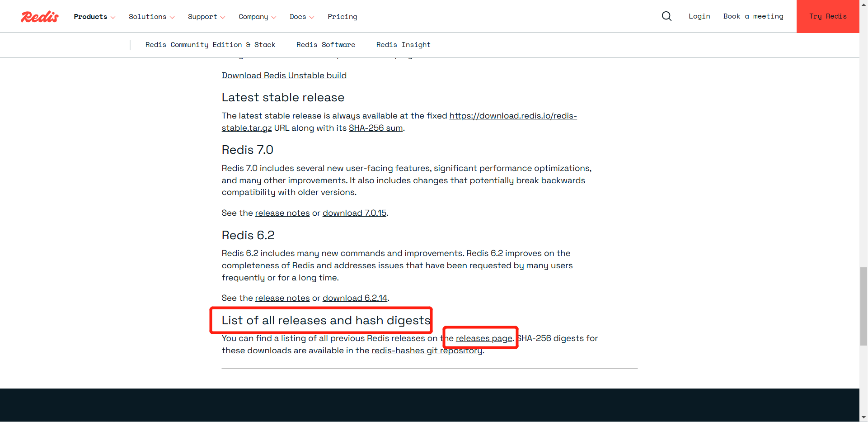Open Redis 7.0 release notes link
868x422 pixels.
(282, 213)
